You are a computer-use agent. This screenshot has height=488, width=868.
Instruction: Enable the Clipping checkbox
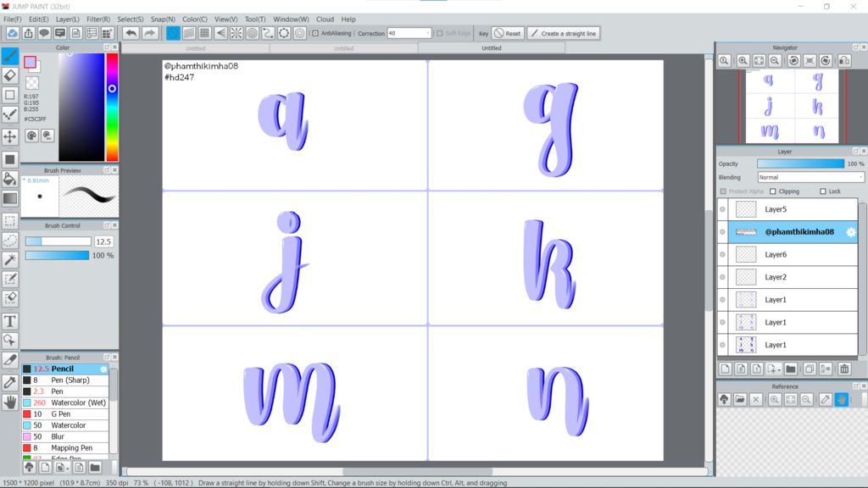point(773,191)
